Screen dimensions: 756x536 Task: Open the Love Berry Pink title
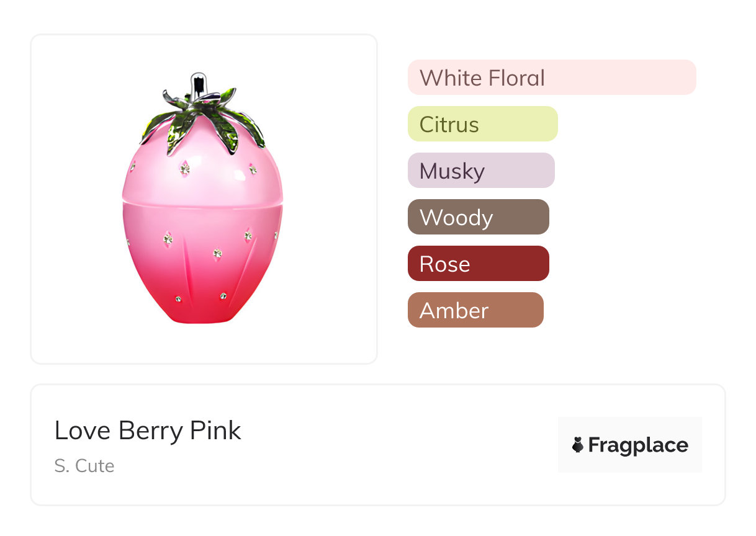click(148, 430)
